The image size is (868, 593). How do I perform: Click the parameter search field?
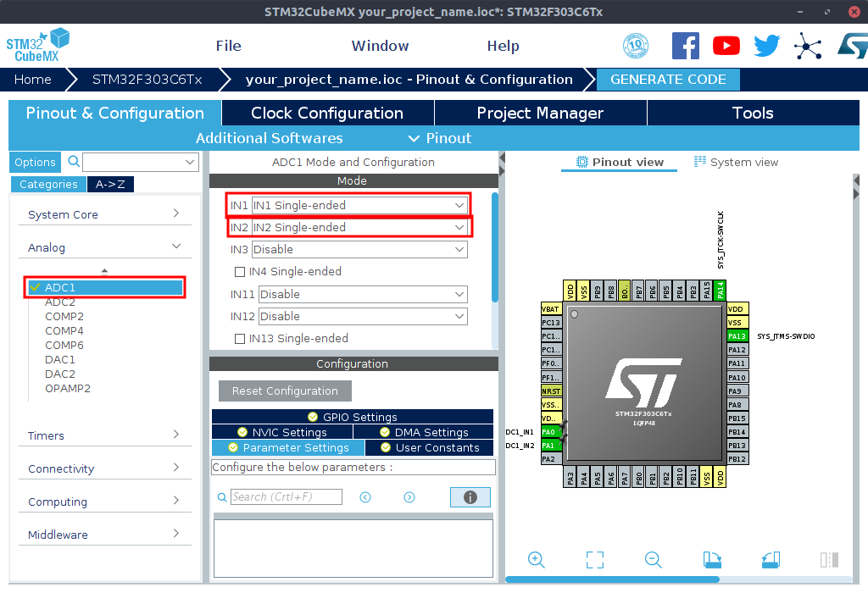[287, 496]
